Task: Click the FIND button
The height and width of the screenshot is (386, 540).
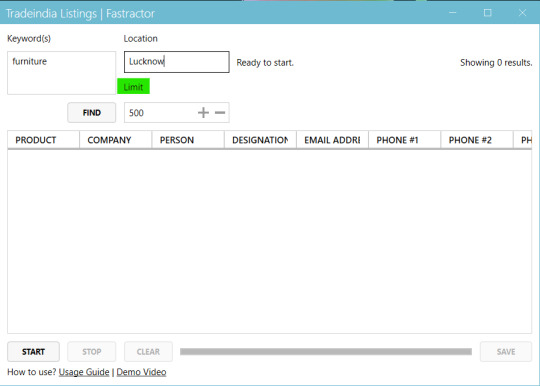Action: 92,113
